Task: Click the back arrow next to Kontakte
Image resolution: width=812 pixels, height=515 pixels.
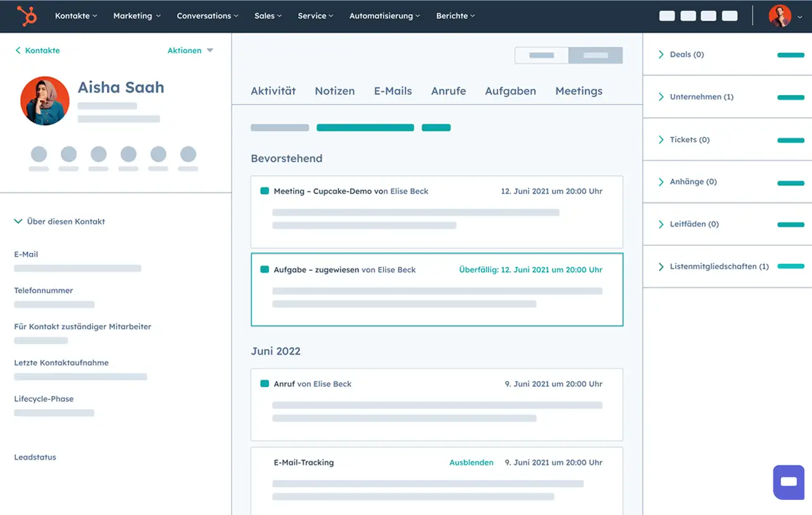Action: pyautogui.click(x=18, y=51)
